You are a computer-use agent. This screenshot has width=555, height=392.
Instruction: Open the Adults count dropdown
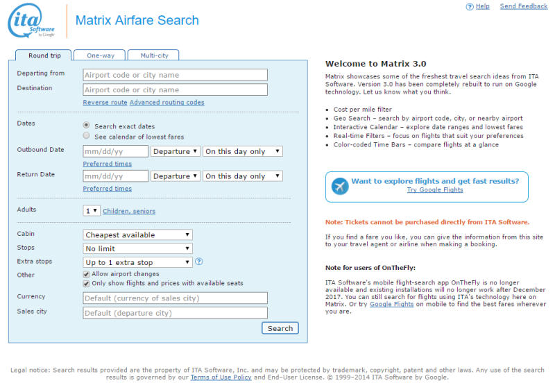coord(92,211)
